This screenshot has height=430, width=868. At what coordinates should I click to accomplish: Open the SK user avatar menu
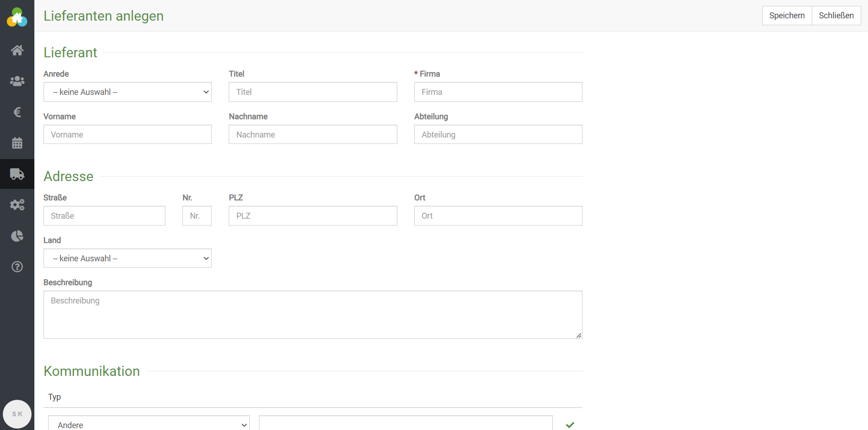coord(17,414)
